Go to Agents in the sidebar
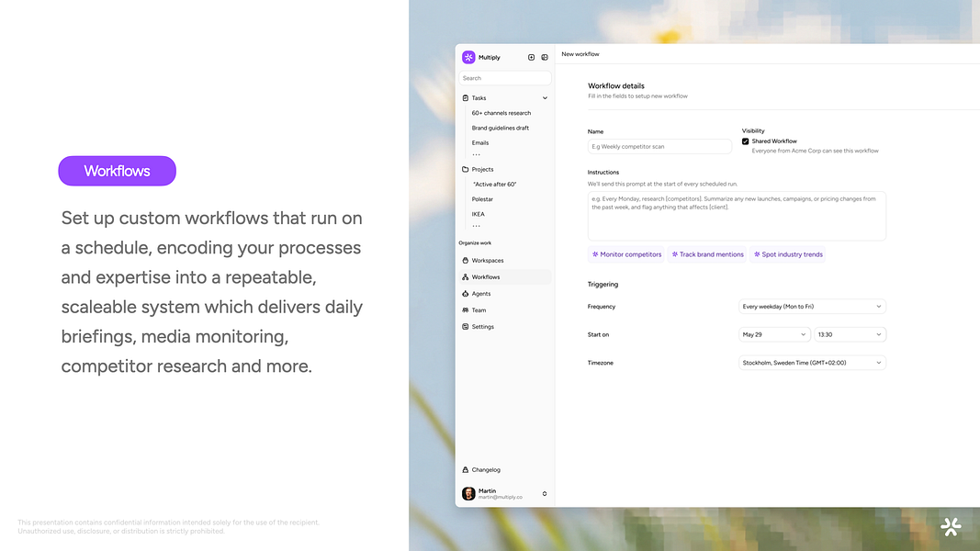Viewport: 980px width, 551px height. point(481,294)
